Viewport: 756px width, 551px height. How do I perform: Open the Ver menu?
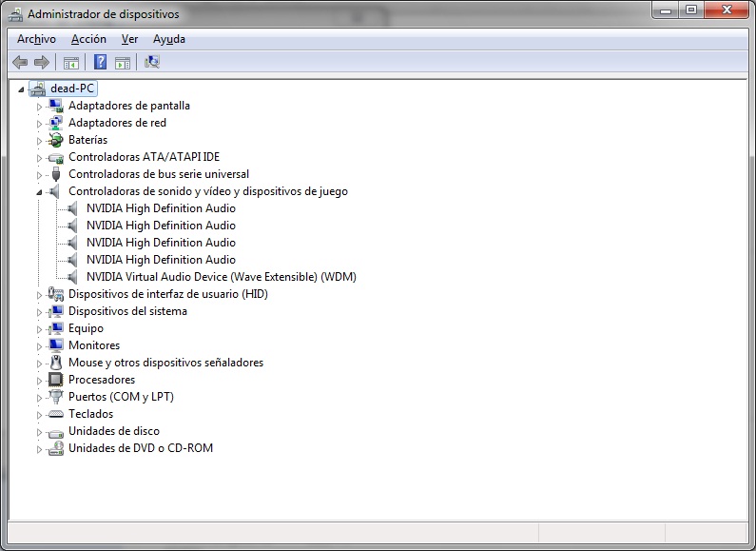point(129,39)
